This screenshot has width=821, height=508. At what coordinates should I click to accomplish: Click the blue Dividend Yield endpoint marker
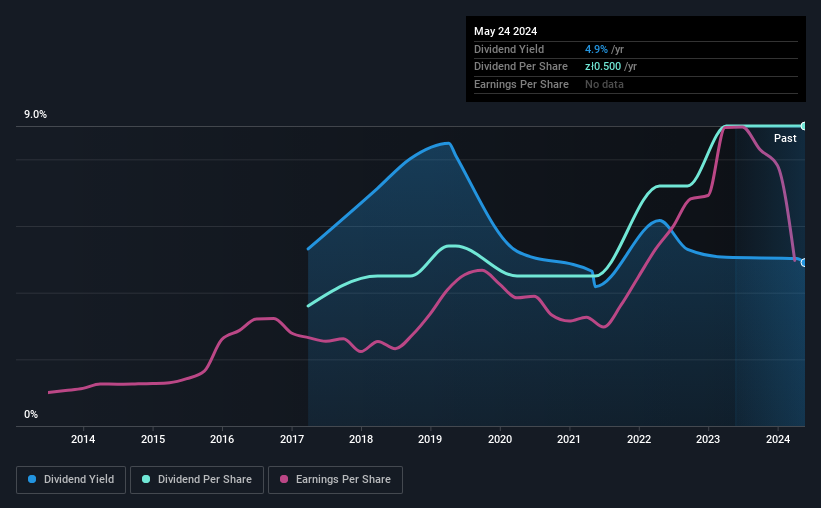804,262
